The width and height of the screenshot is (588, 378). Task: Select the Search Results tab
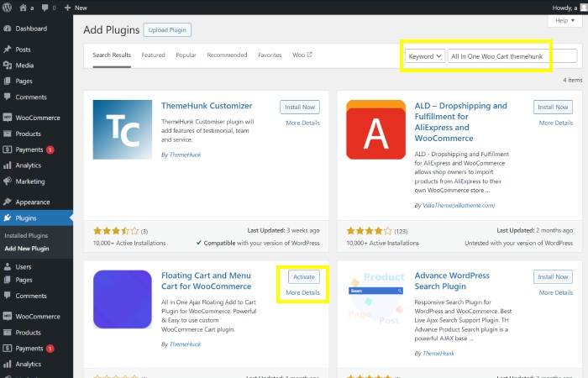(x=112, y=55)
